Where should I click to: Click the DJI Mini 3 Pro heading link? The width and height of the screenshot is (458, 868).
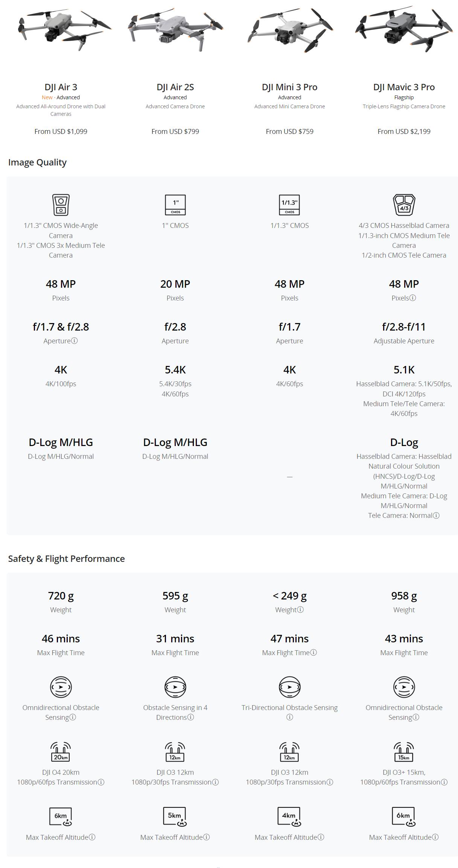[289, 87]
